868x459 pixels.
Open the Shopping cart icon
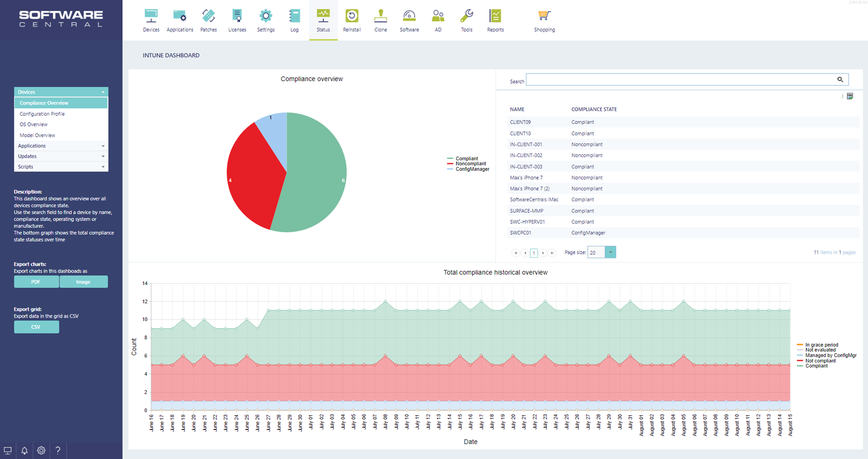[544, 21]
